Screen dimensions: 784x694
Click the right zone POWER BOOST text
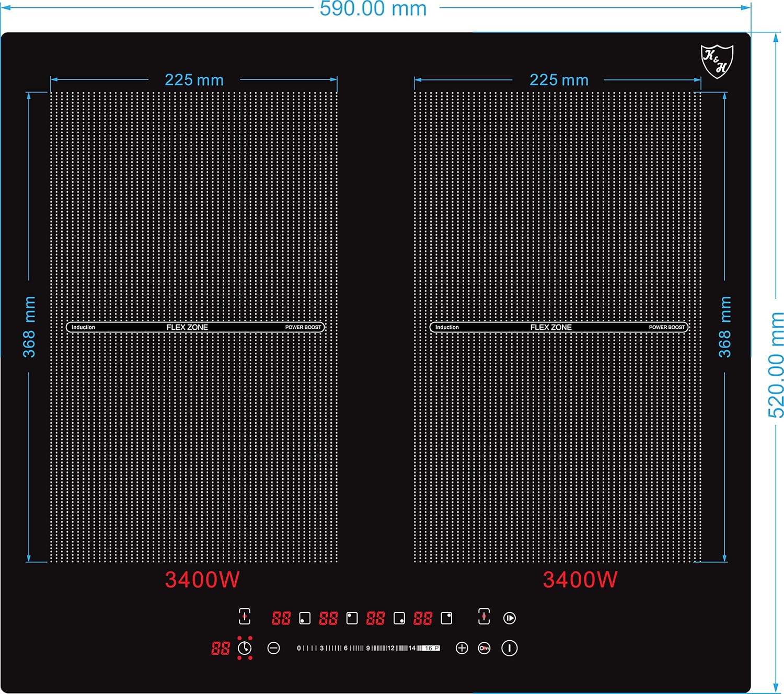[667, 327]
